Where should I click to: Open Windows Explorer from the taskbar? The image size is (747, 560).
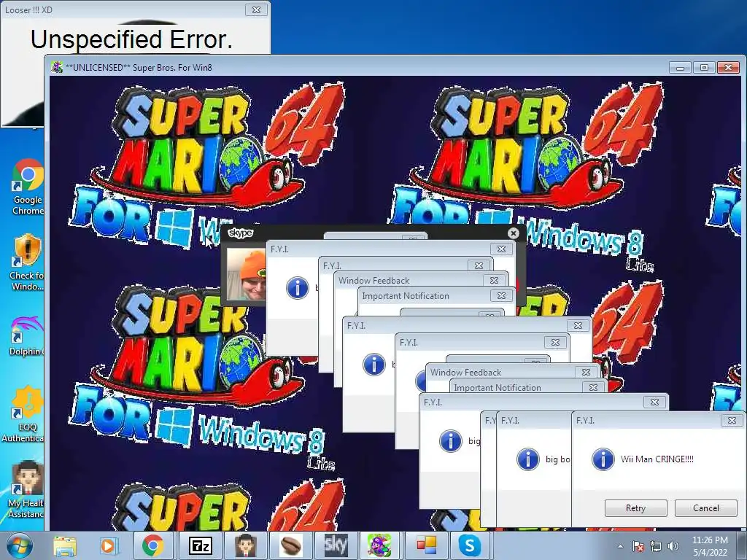coord(64,545)
